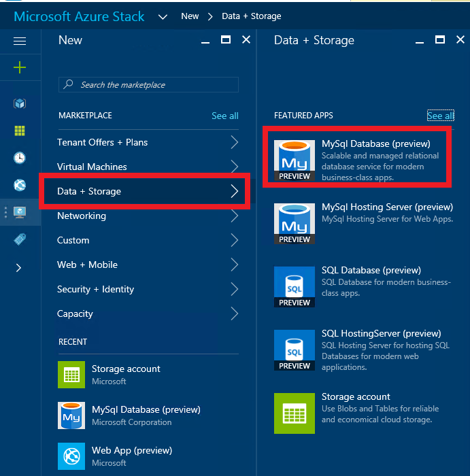
Task: Click See all for Marketplace
Action: point(225,116)
